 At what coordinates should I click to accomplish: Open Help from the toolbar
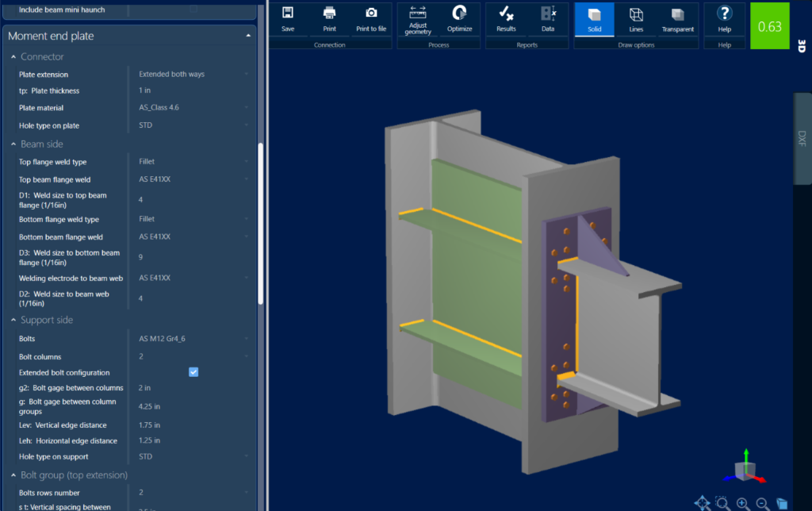[725, 19]
